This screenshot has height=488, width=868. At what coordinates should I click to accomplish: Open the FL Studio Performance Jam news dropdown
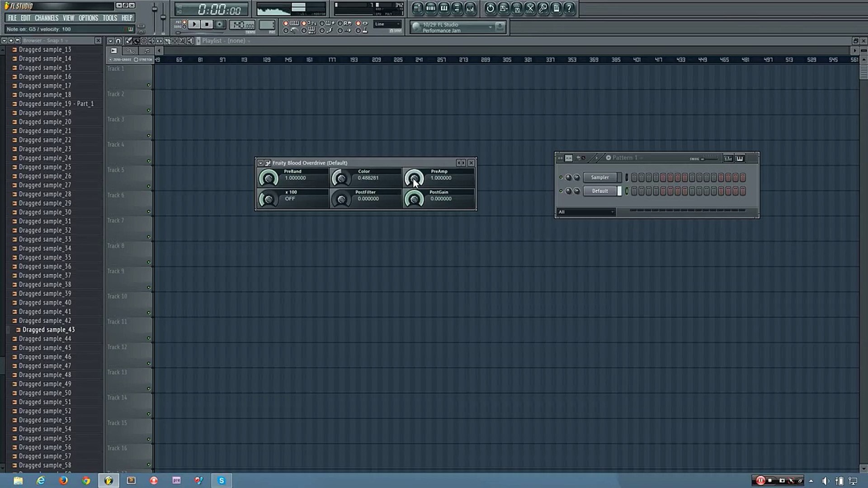[x=491, y=27]
